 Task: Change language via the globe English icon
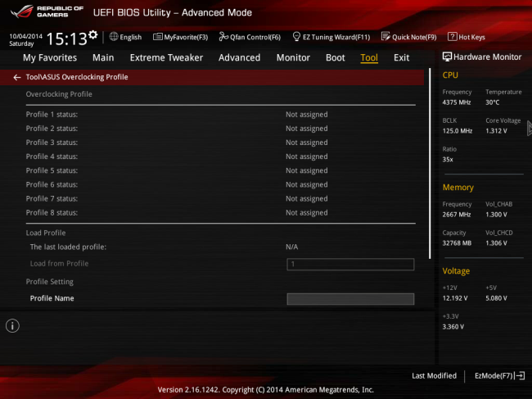pos(125,37)
